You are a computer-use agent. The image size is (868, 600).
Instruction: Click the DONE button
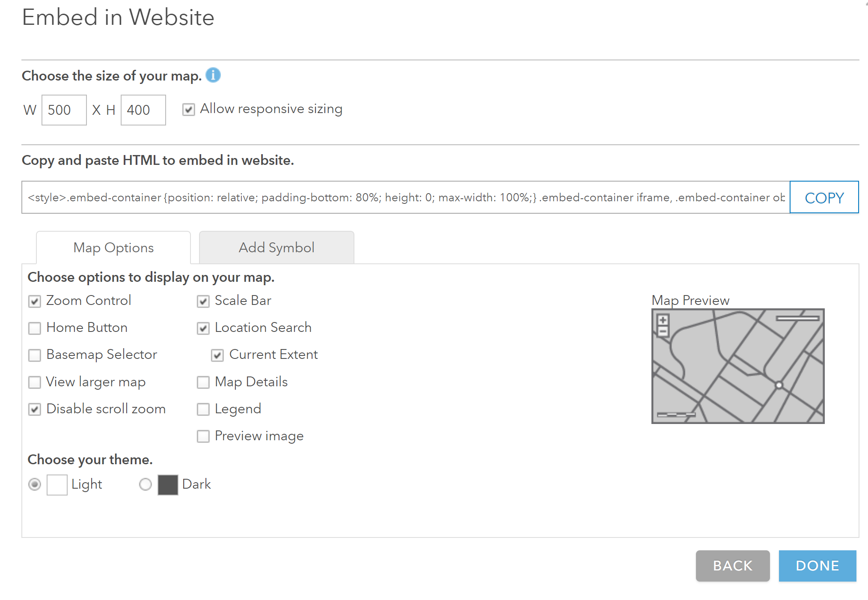point(817,566)
